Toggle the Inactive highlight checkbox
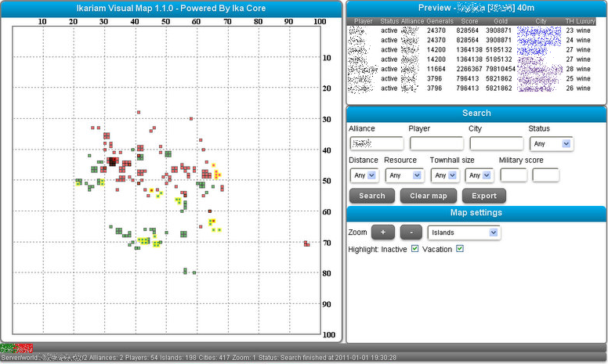 [414, 249]
